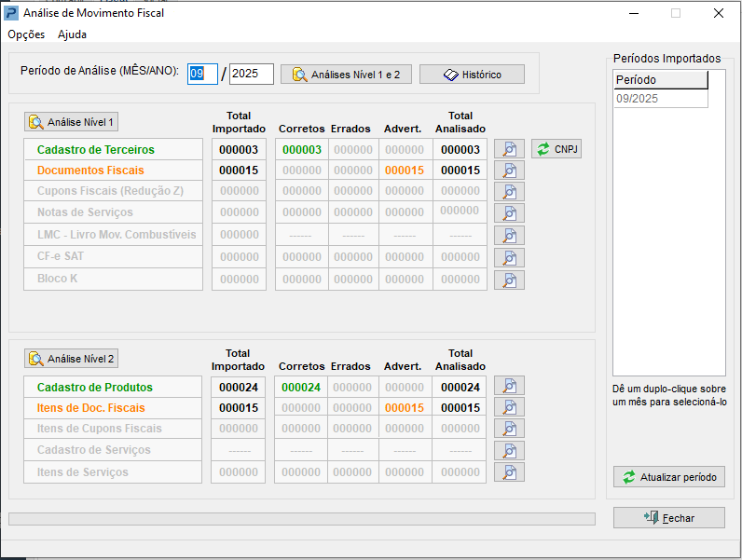Open detail icon for Notas de Serviços
Image resolution: width=742 pixels, height=560 pixels.
pos(509,212)
